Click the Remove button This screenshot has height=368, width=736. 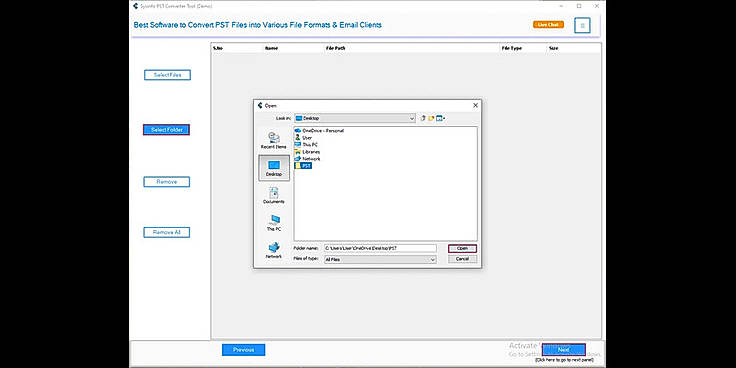tap(167, 182)
